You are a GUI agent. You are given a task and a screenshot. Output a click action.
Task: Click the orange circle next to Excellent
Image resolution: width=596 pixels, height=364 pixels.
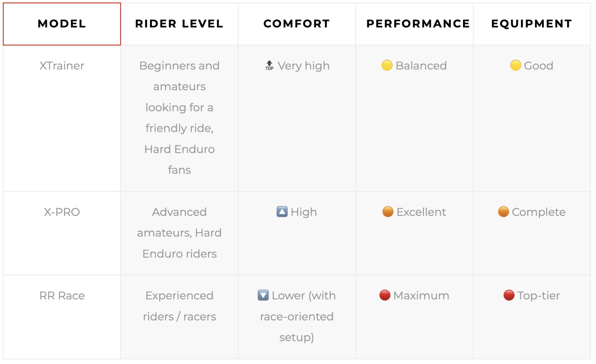pyautogui.click(x=388, y=212)
